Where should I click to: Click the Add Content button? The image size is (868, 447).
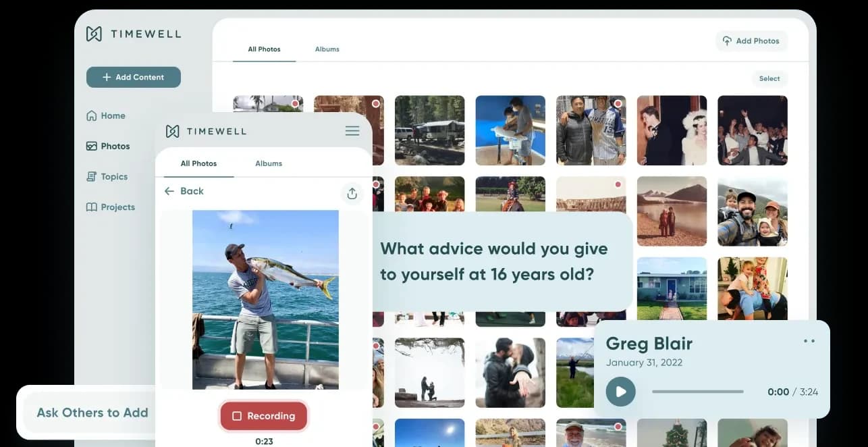[133, 77]
